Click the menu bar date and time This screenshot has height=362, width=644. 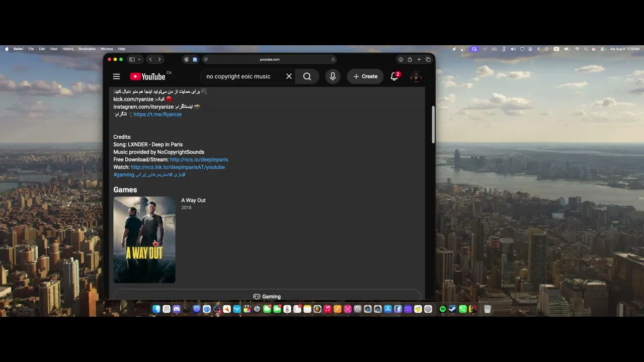pos(624,49)
